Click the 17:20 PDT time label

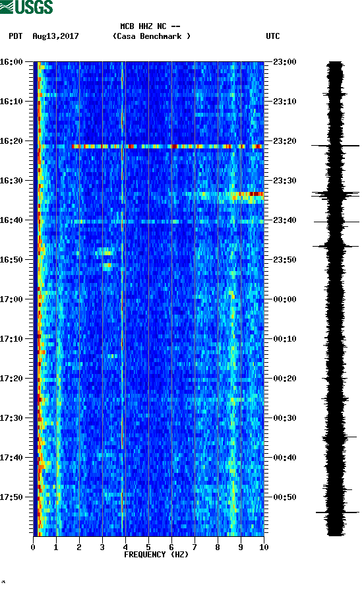[11, 379]
